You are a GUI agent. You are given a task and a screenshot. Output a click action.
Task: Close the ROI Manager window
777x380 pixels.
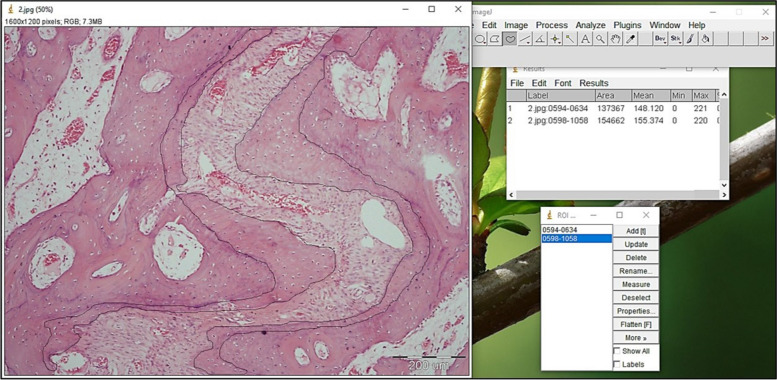pyautogui.click(x=646, y=215)
